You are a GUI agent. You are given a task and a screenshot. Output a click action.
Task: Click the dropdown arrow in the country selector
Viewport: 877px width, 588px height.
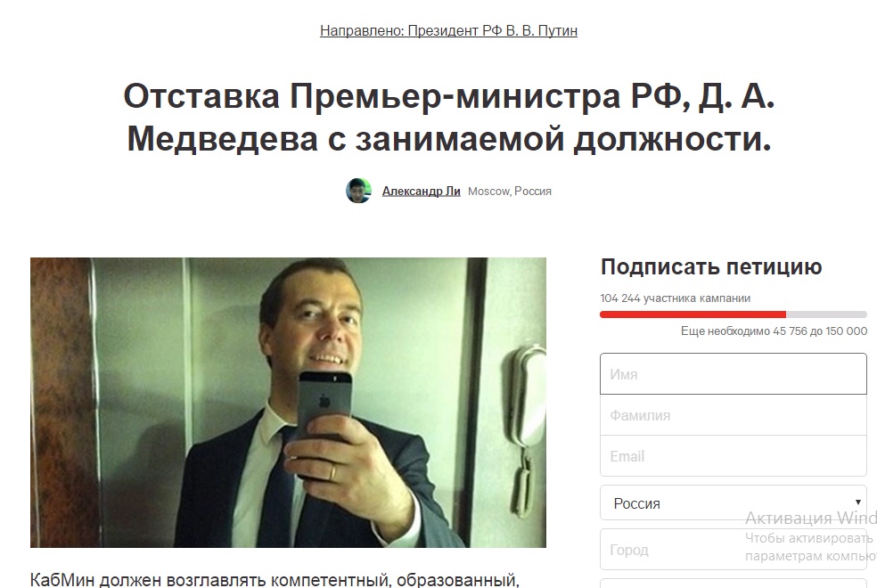pyautogui.click(x=857, y=502)
